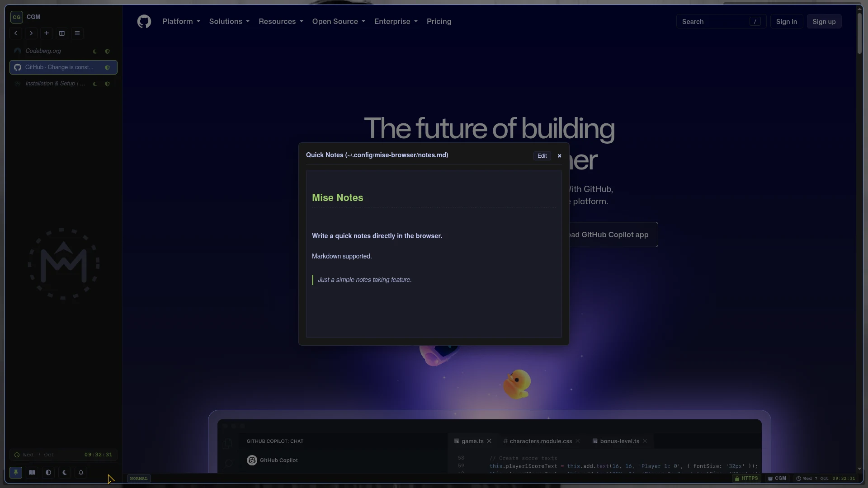The width and height of the screenshot is (868, 488).
Task: Open the sidebar hamburger menu
Action: [77, 33]
